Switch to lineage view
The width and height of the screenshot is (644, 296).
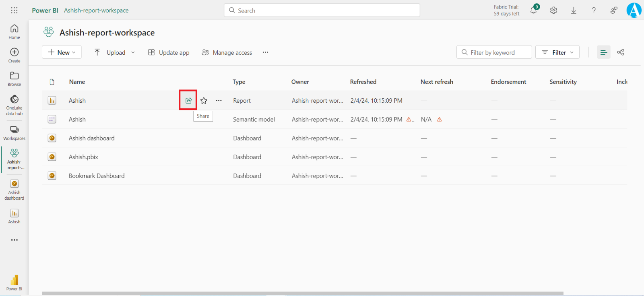[x=621, y=52]
